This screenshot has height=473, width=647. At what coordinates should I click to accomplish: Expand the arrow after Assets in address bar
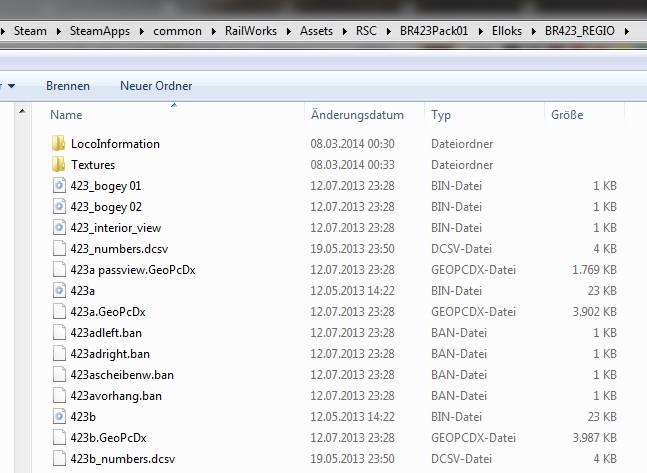[x=345, y=31]
